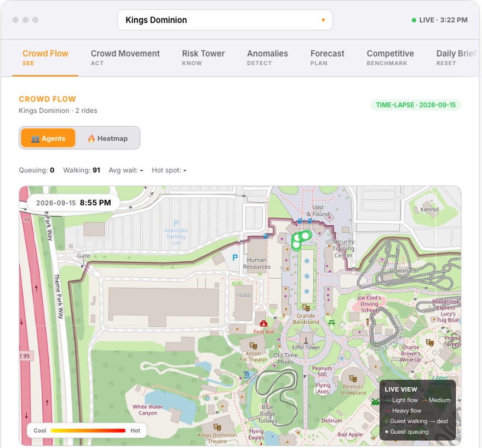Open the Risk Tower tab
482x448 pixels.
[x=203, y=58]
